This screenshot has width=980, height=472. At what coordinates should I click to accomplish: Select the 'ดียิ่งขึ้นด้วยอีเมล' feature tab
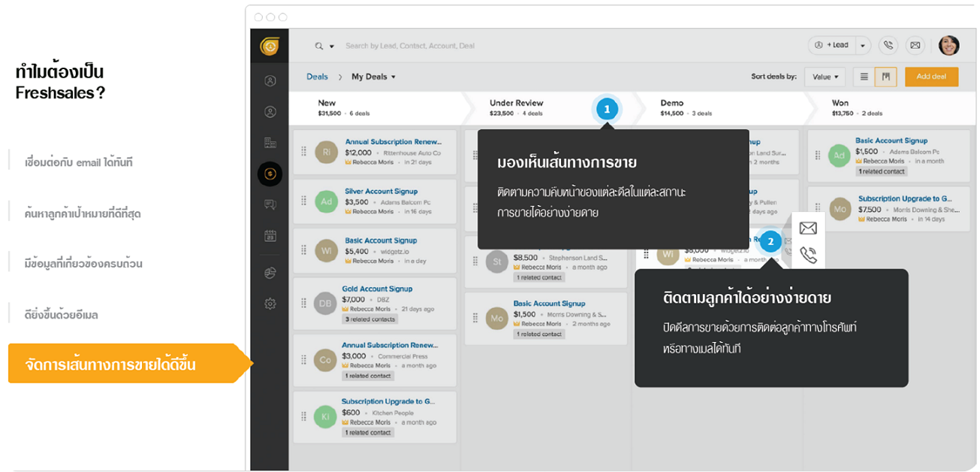(62, 315)
